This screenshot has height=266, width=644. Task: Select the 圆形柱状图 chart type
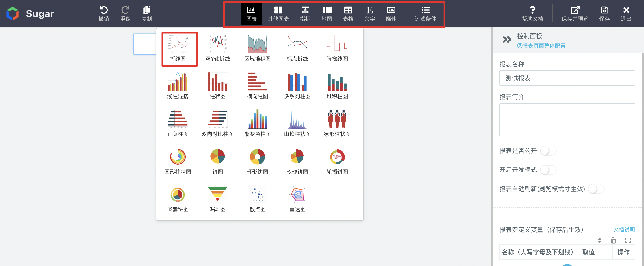point(178,161)
